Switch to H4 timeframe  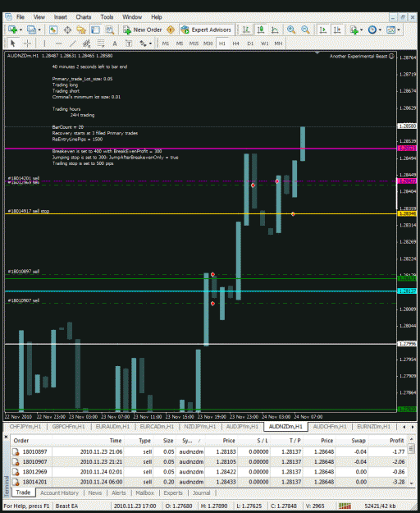pyautogui.click(x=236, y=44)
